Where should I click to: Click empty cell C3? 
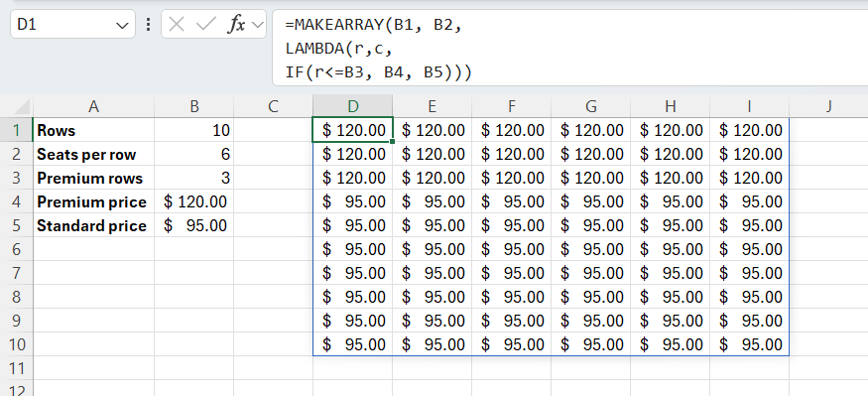pos(273,178)
